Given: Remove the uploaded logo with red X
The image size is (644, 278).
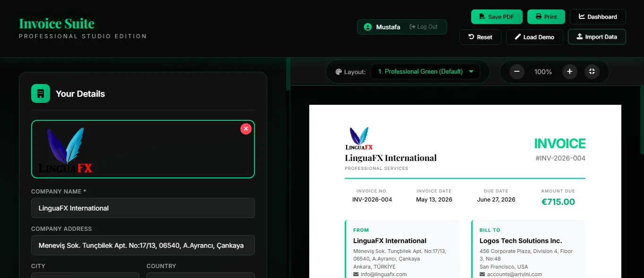Looking at the screenshot, I should (246, 129).
